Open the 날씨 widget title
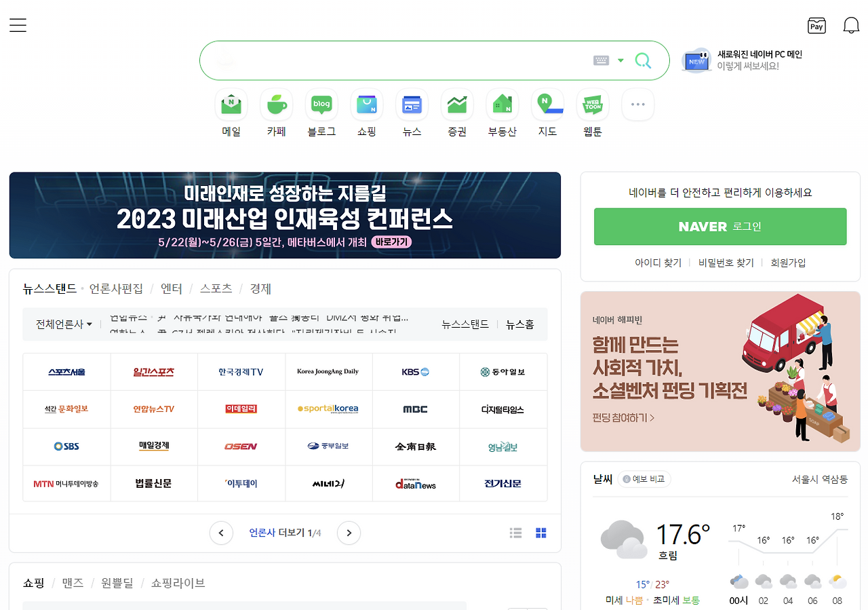The width and height of the screenshot is (868, 610). point(603,479)
